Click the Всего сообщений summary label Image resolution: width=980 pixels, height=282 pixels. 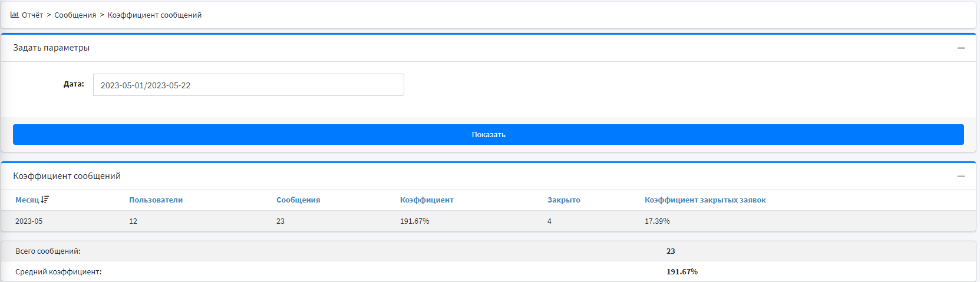click(x=48, y=251)
